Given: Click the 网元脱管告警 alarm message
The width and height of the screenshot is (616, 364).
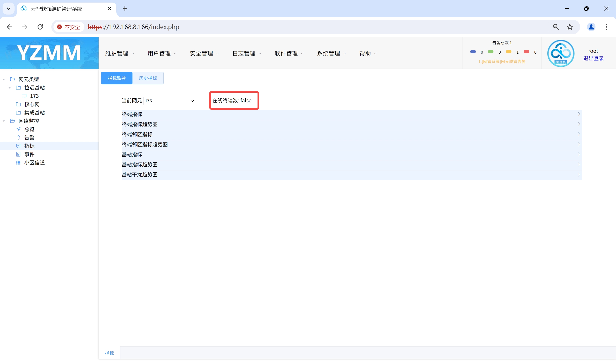Looking at the screenshot, I should tap(502, 62).
